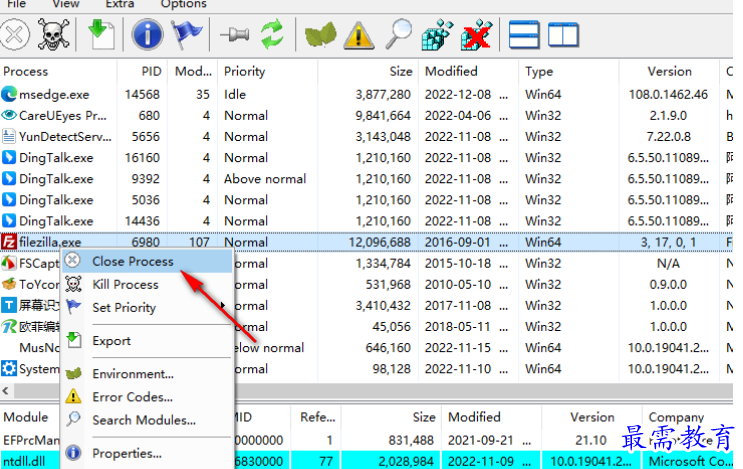The image size is (743, 469).
Task: Click the pushpin toolbar icon
Action: [235, 35]
